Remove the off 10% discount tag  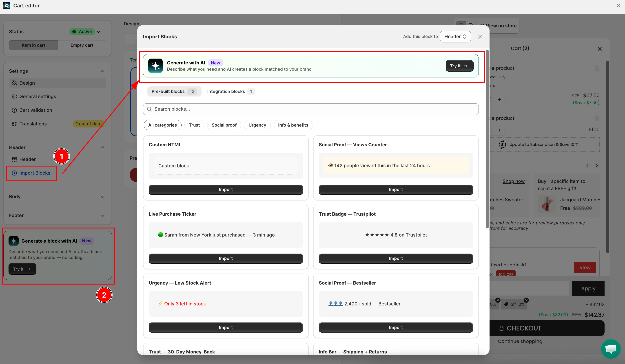click(526, 300)
